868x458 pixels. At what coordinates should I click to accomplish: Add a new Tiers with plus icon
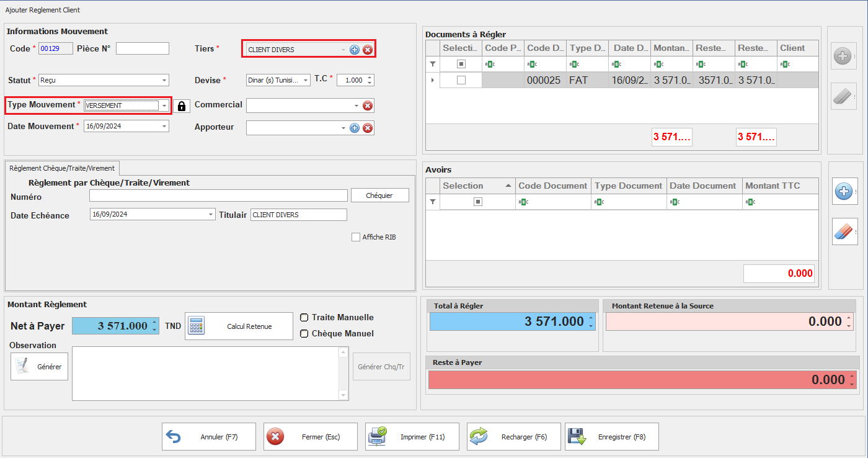pyautogui.click(x=355, y=50)
